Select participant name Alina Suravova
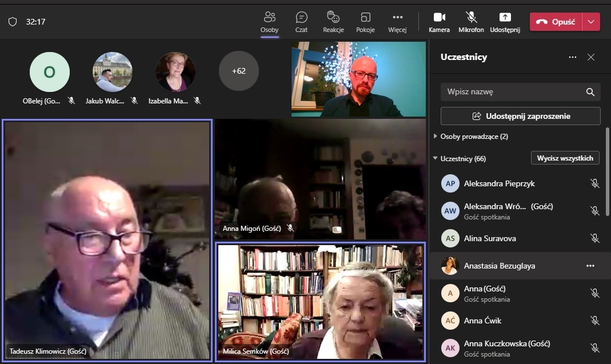 [490, 238]
